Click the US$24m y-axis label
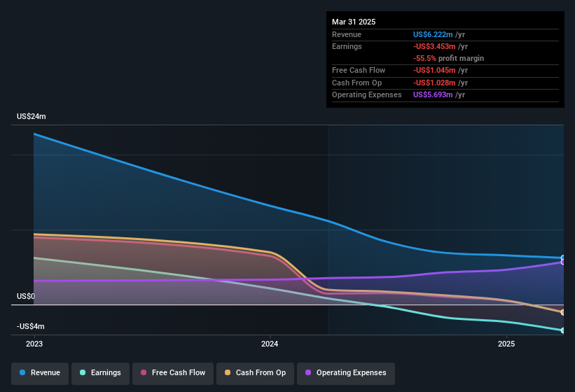 click(32, 116)
